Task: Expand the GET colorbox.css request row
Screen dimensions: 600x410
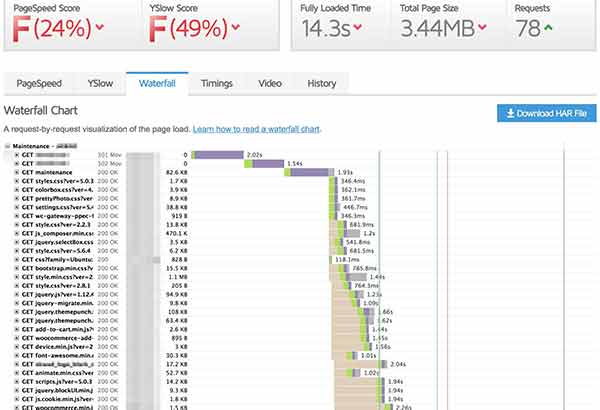Action: click(x=17, y=190)
